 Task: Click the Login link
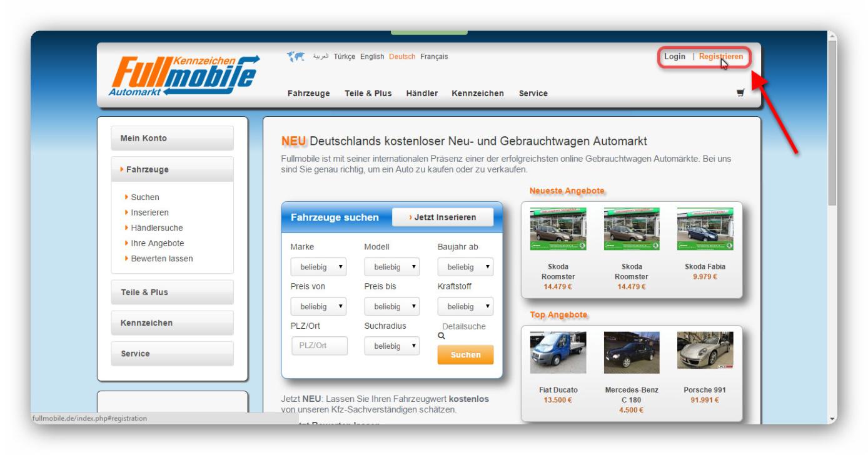pos(675,56)
